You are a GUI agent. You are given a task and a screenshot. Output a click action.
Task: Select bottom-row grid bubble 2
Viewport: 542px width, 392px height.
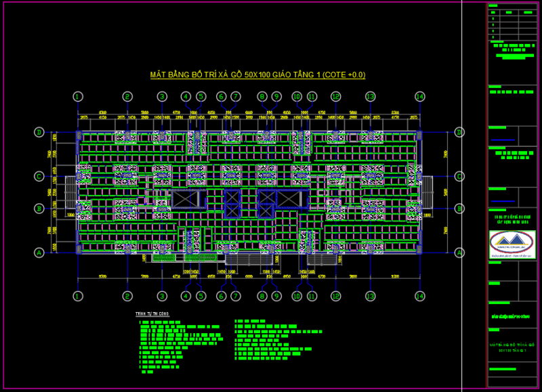127,296
